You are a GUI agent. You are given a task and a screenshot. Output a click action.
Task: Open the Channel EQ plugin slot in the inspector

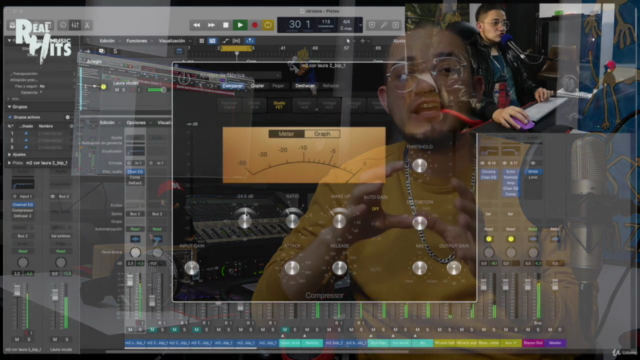coord(22,205)
